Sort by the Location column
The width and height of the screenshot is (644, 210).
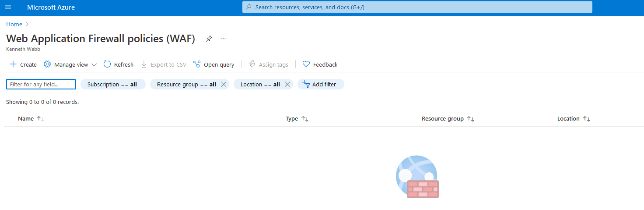[574, 119]
